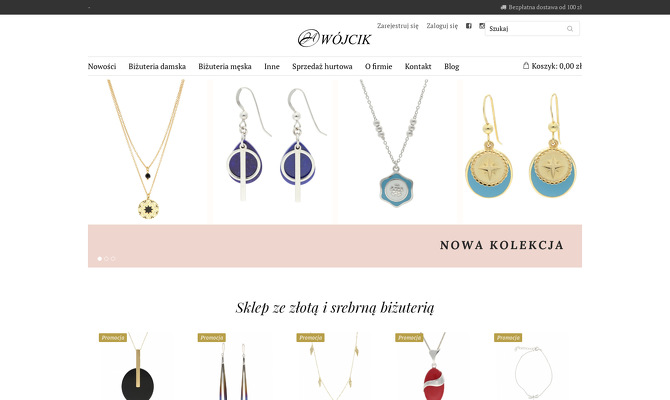Expand the Inne menu item
The height and width of the screenshot is (400, 670).
coord(272,66)
